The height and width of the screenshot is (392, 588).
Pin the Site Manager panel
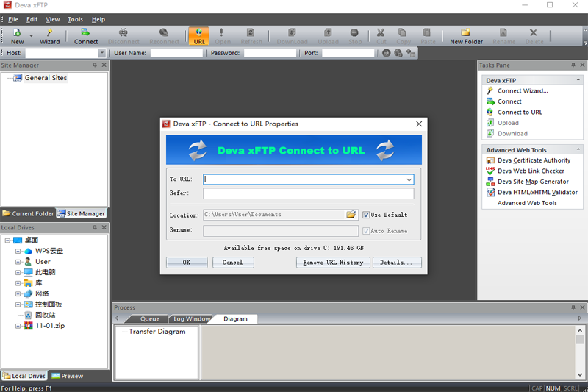click(x=95, y=65)
